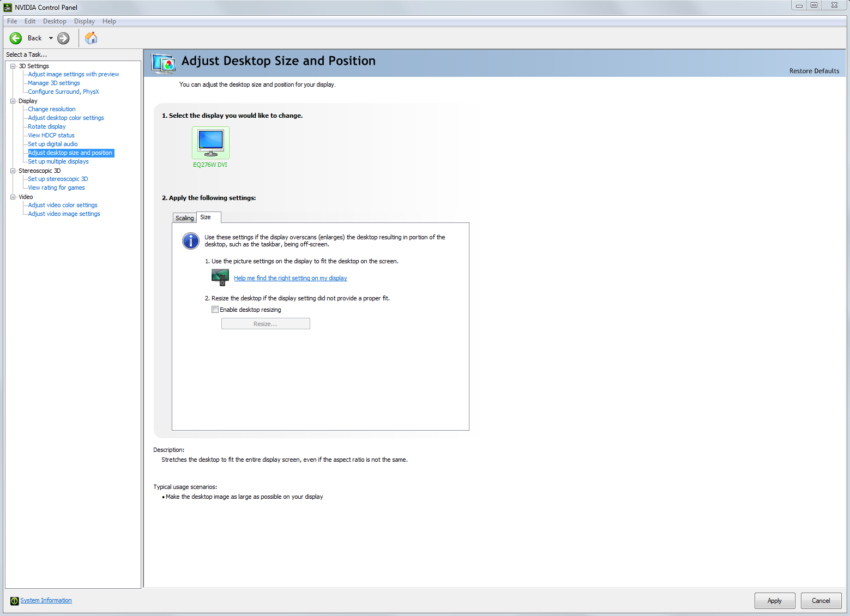Image resolution: width=850 pixels, height=616 pixels.
Task: Select the Video category label
Action: click(x=26, y=197)
